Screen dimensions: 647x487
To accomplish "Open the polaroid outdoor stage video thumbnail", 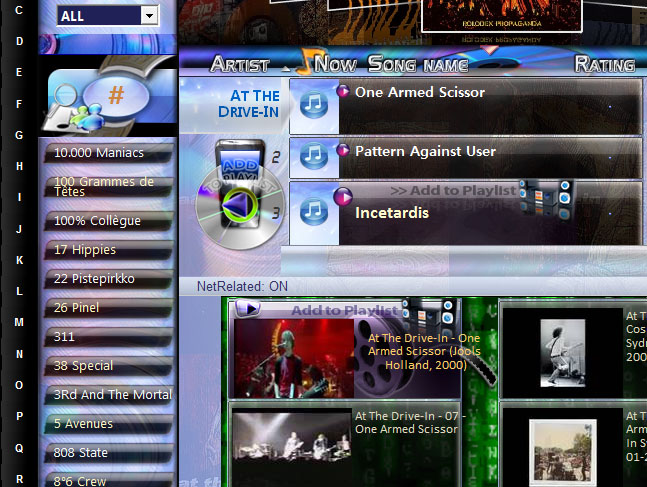I will point(563,451).
